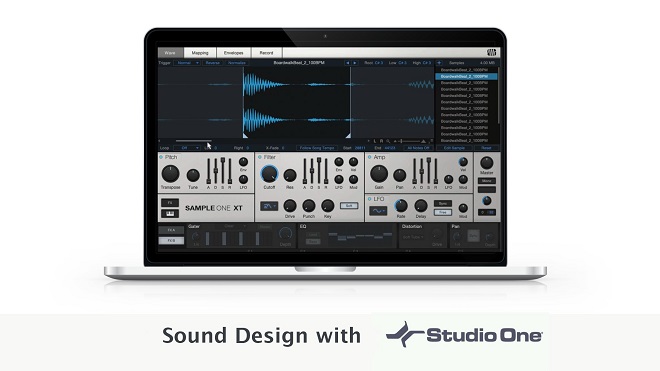
Task: Go to next sample with right arrow
Action: [355, 63]
